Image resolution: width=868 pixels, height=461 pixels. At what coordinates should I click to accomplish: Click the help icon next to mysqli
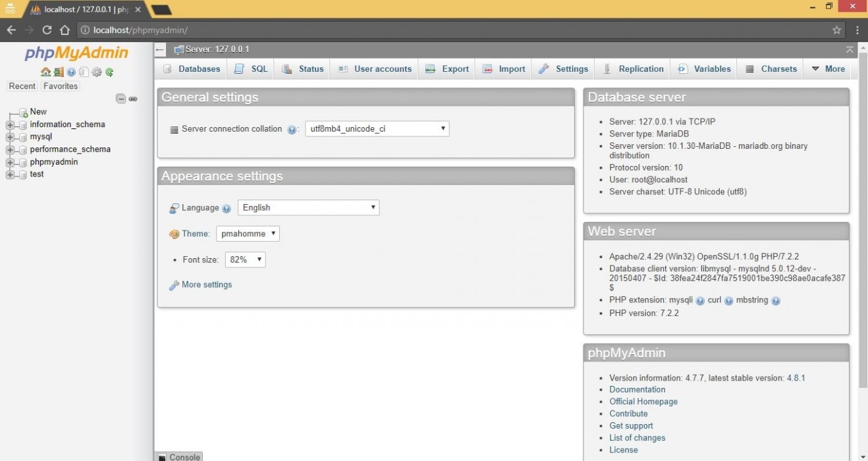tap(700, 301)
